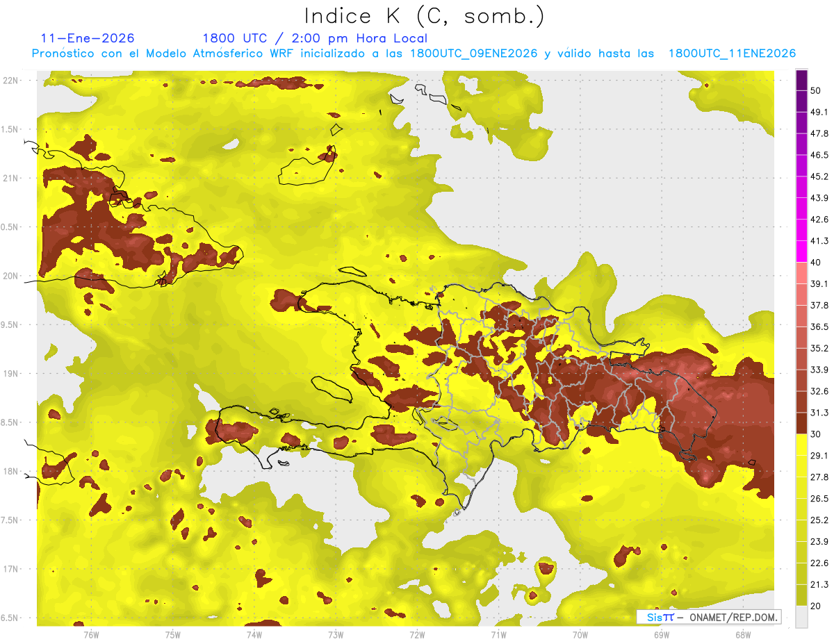Click the colorbar value 50
This screenshot has width=834, height=644.
coord(816,90)
